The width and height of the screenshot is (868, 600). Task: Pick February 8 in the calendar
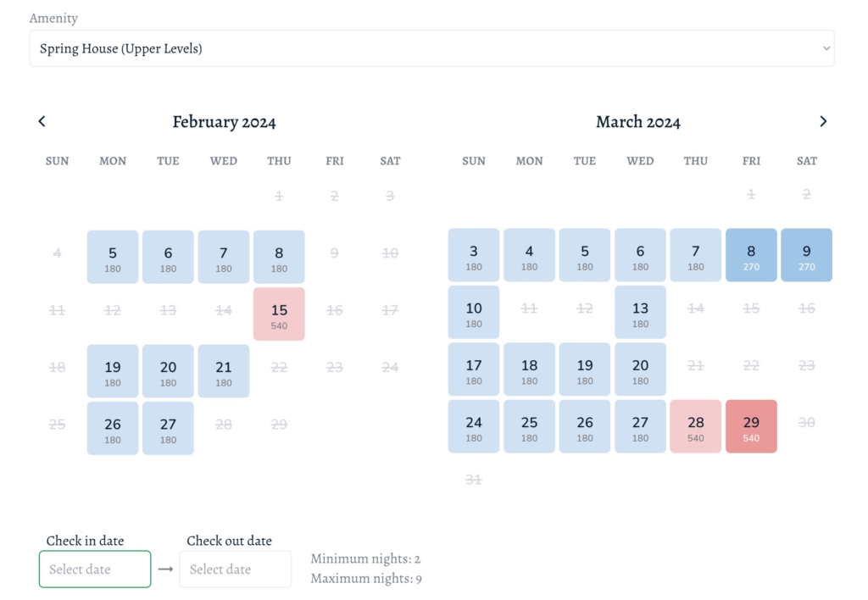279,257
